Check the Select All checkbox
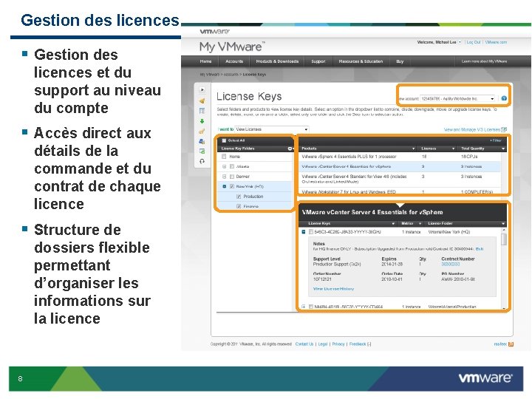This screenshot has width=532, height=399. (x=224, y=140)
